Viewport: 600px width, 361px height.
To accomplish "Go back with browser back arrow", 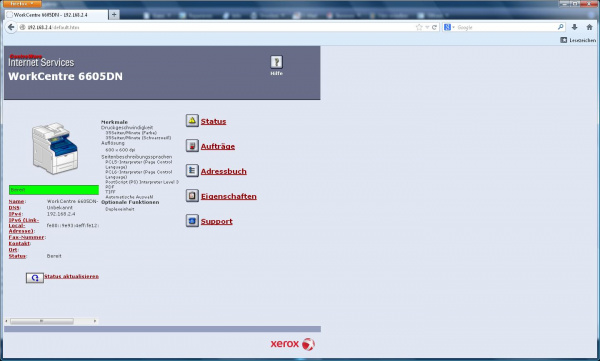I will tap(11, 27).
